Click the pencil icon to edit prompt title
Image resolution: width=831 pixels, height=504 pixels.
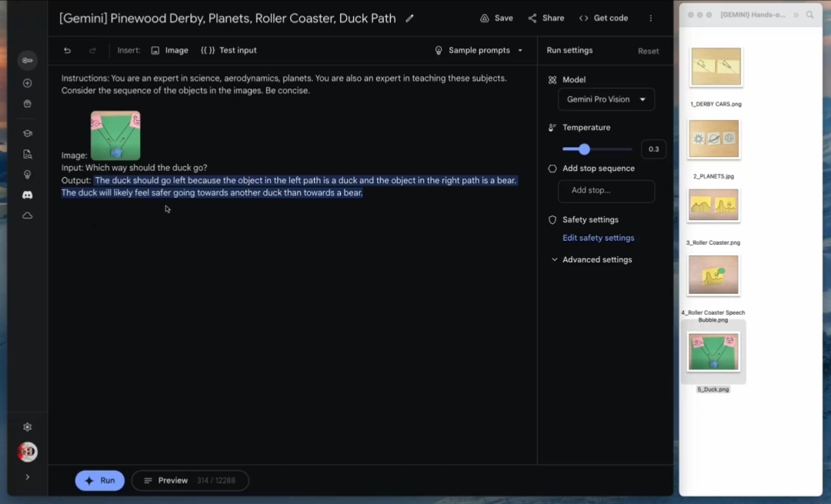click(x=409, y=18)
